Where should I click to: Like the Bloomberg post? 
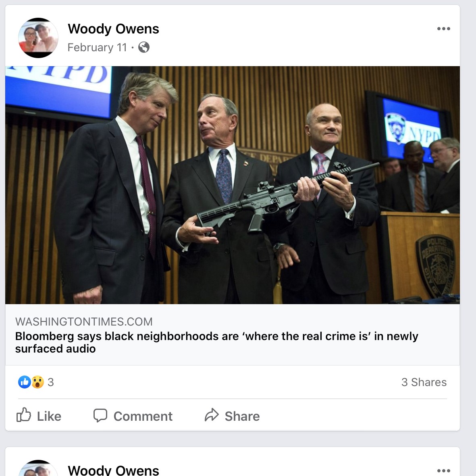pyautogui.click(x=39, y=415)
